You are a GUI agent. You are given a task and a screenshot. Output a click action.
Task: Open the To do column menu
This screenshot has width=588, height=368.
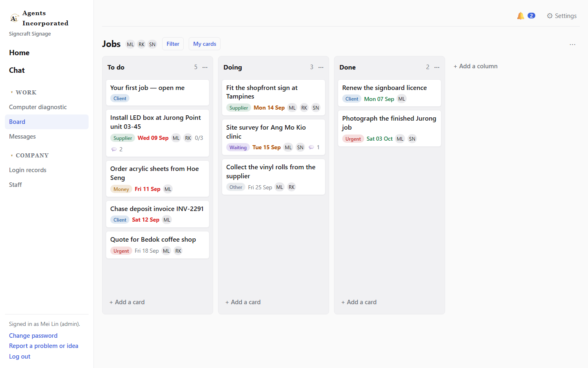click(205, 67)
